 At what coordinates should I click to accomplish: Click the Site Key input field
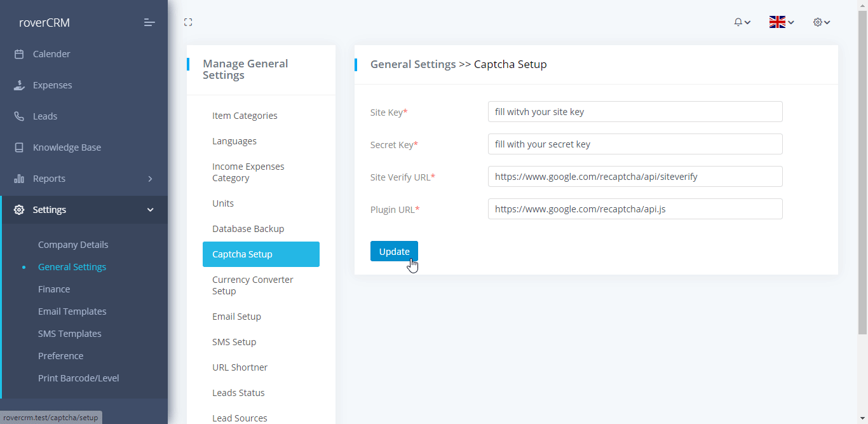635,112
